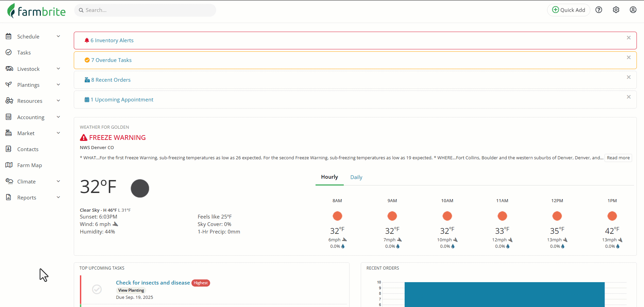Click the 10AM forecast sun icon

click(447, 216)
